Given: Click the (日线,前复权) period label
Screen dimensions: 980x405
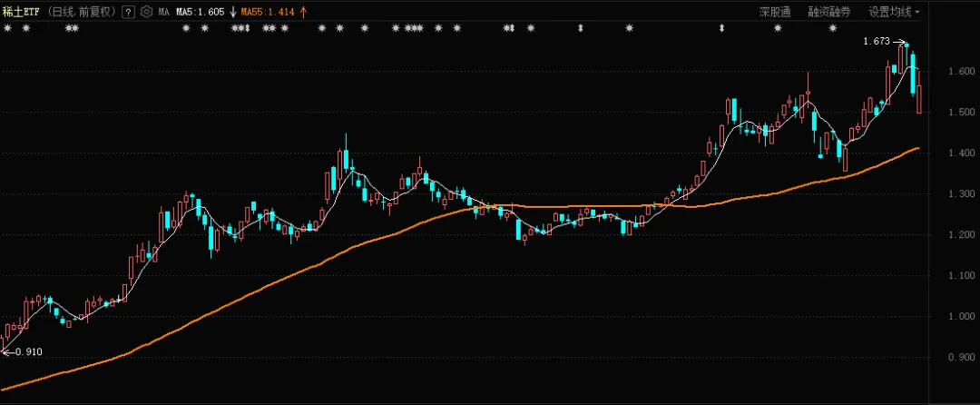Looking at the screenshot, I should [81, 12].
